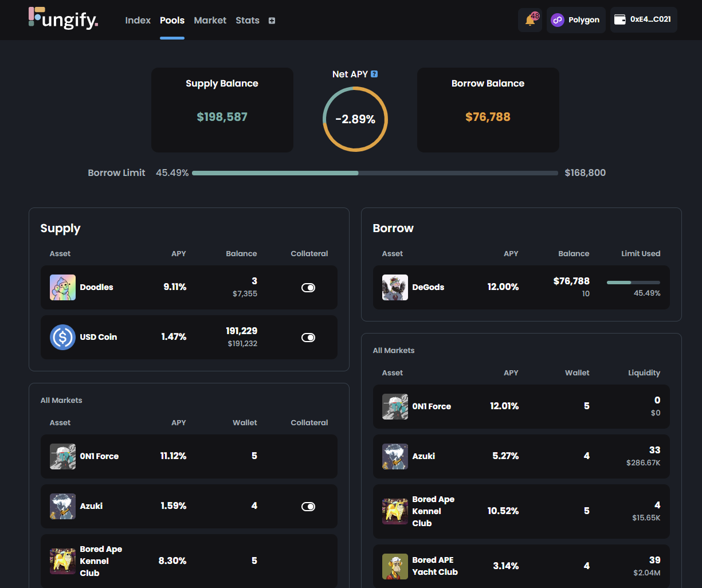Open the Azuki thumbnail in Borrow markets
The image size is (702, 588).
pyautogui.click(x=394, y=456)
